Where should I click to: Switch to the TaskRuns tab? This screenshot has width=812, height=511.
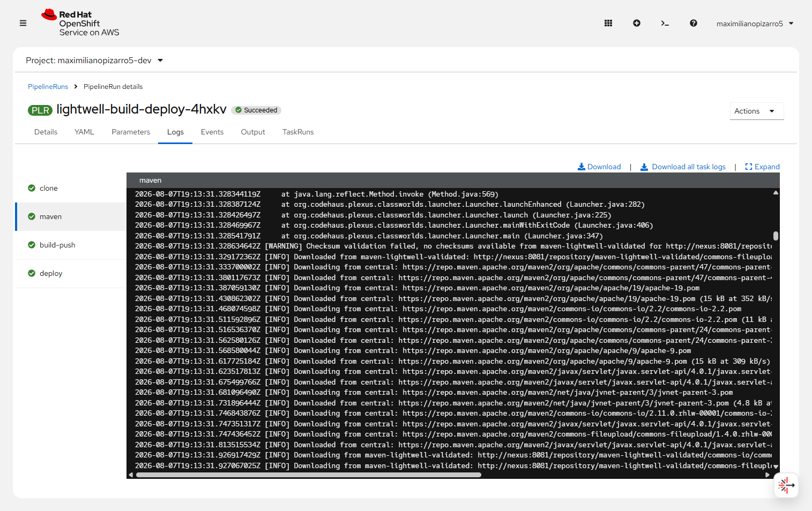[298, 132]
